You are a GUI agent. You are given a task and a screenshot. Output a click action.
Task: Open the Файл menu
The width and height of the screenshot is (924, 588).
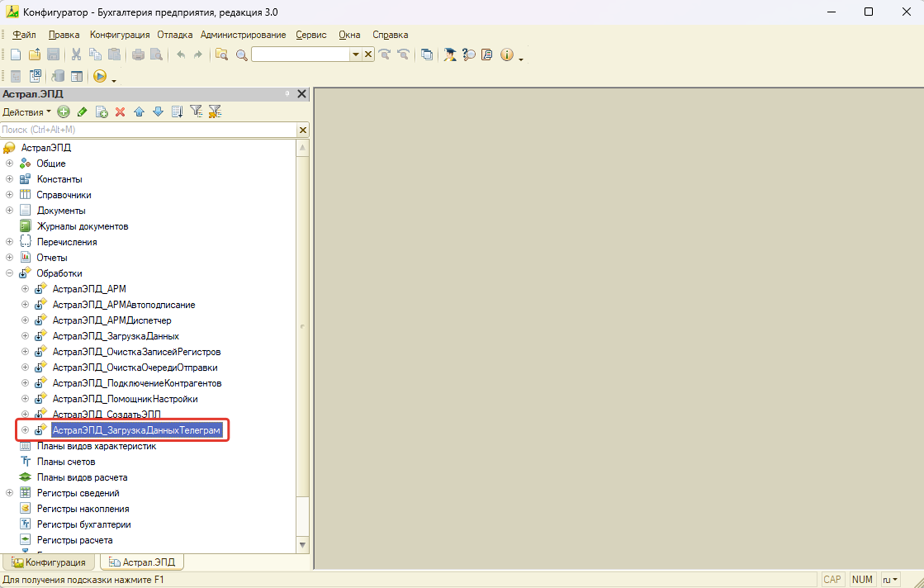pyautogui.click(x=24, y=35)
